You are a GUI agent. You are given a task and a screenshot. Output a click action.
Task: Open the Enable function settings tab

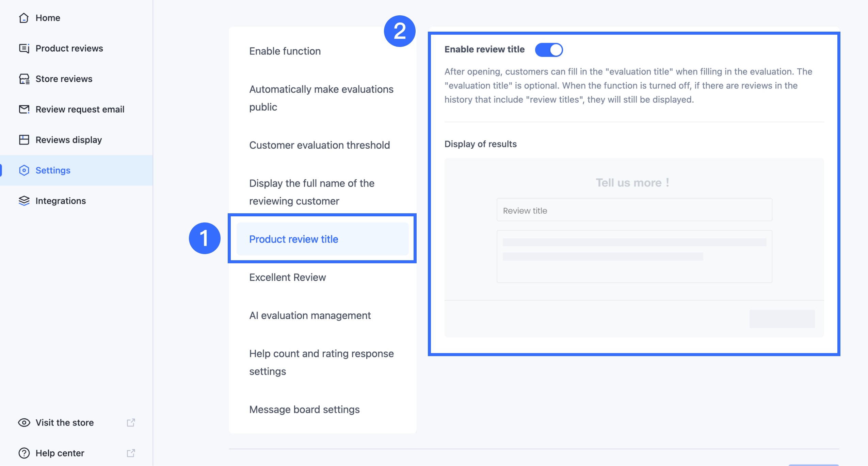pyautogui.click(x=285, y=51)
